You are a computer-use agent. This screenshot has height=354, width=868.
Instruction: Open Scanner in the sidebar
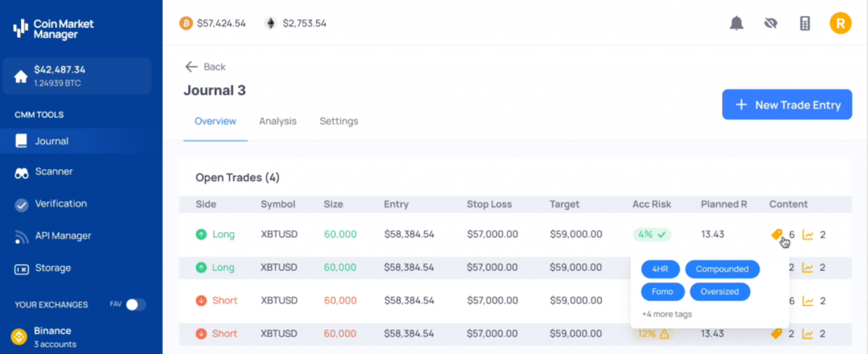tap(53, 172)
